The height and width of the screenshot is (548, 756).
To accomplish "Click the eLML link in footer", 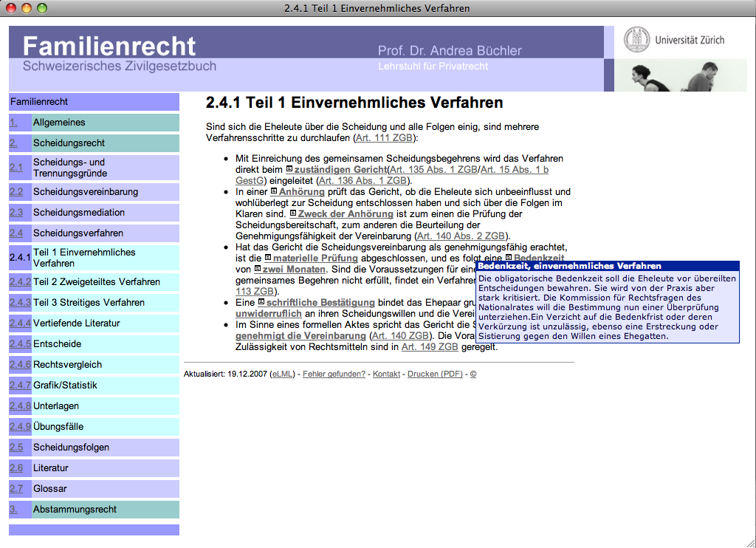I will point(283,374).
